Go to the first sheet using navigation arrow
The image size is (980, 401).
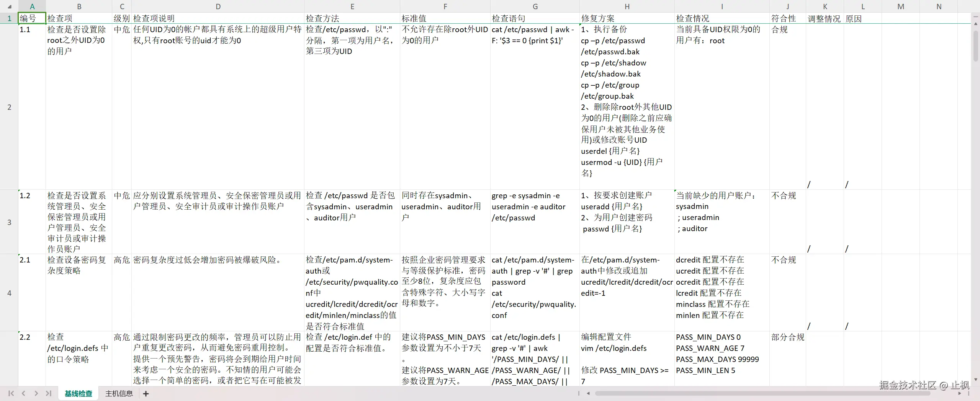point(11,393)
